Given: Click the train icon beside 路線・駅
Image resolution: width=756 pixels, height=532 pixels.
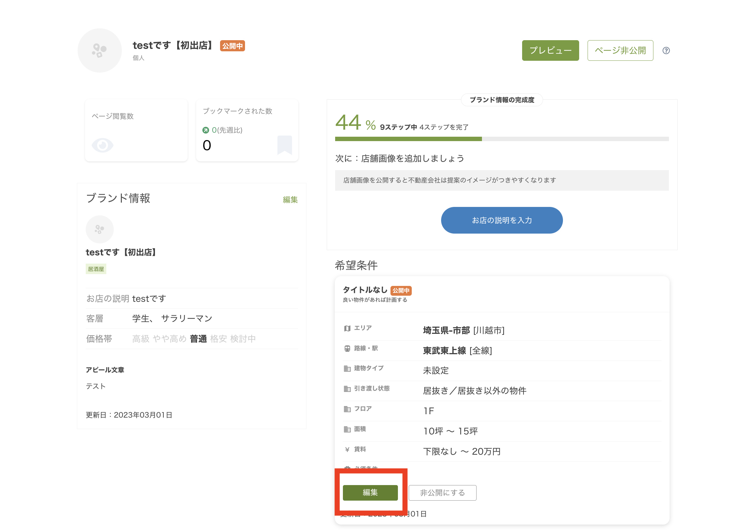Looking at the screenshot, I should pos(347,348).
